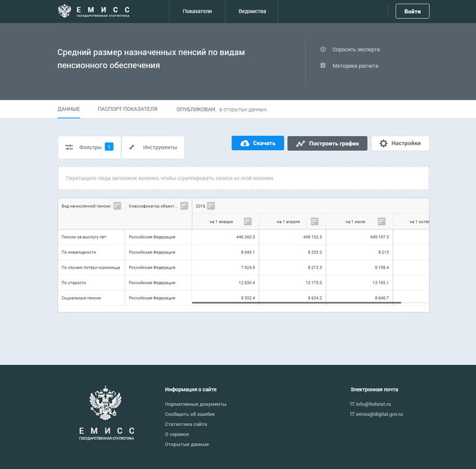Click the value 449 197.3 cell

pos(360,237)
